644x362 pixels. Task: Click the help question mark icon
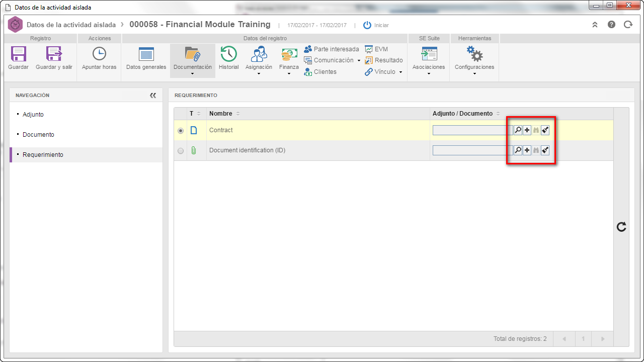coord(611,25)
